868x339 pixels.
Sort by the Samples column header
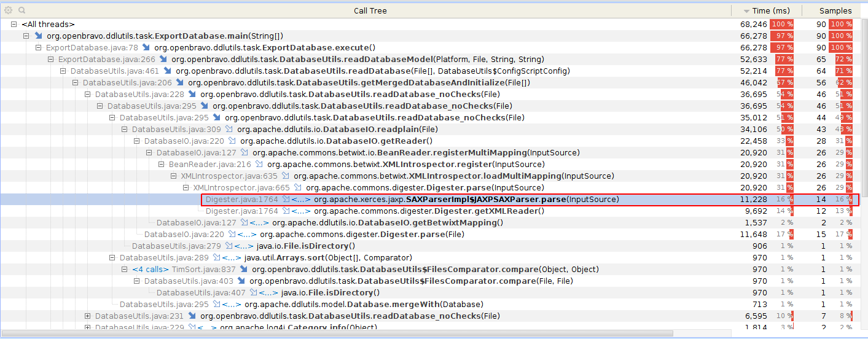(x=835, y=10)
